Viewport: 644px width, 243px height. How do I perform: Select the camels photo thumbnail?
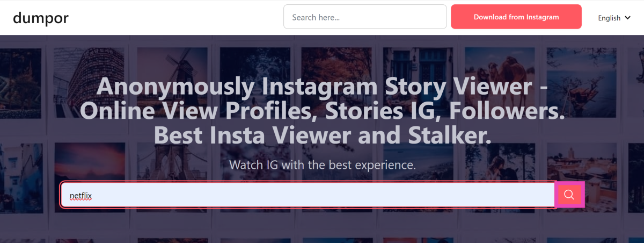click(502, 60)
